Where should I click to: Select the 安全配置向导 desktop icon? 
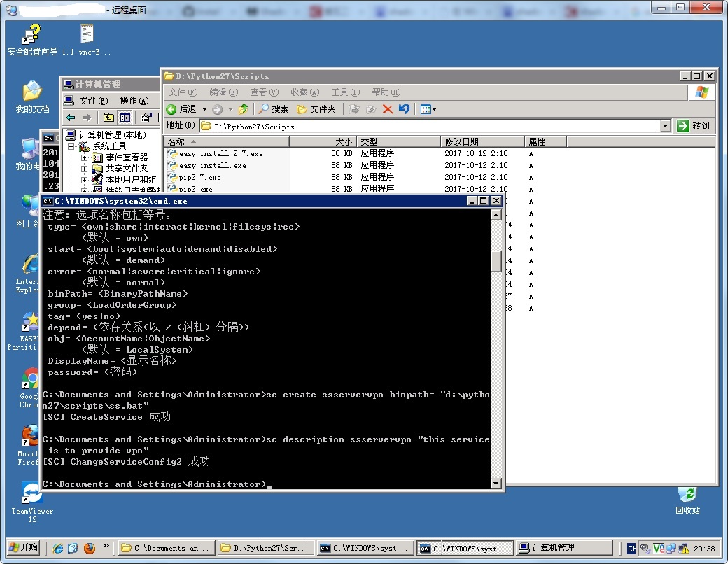coord(32,40)
